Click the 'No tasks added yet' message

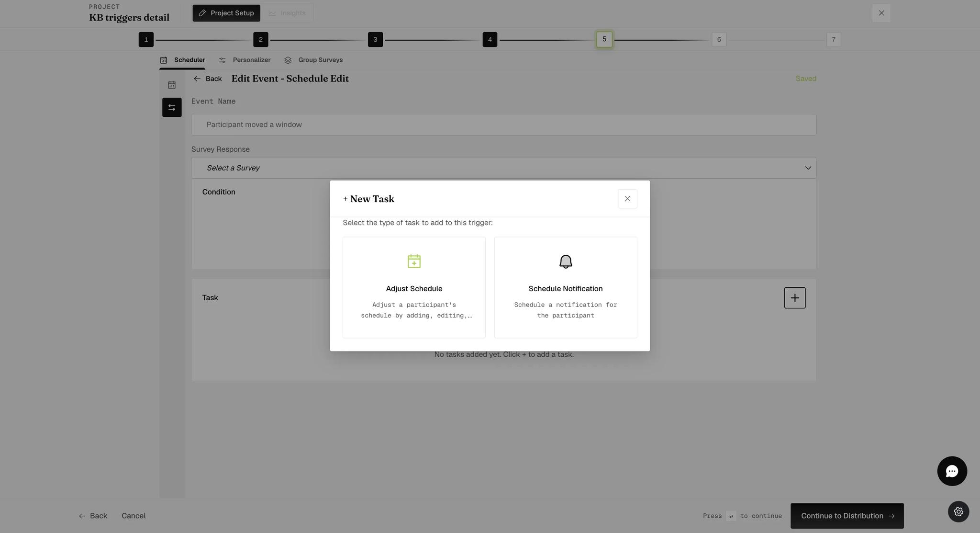click(x=504, y=354)
